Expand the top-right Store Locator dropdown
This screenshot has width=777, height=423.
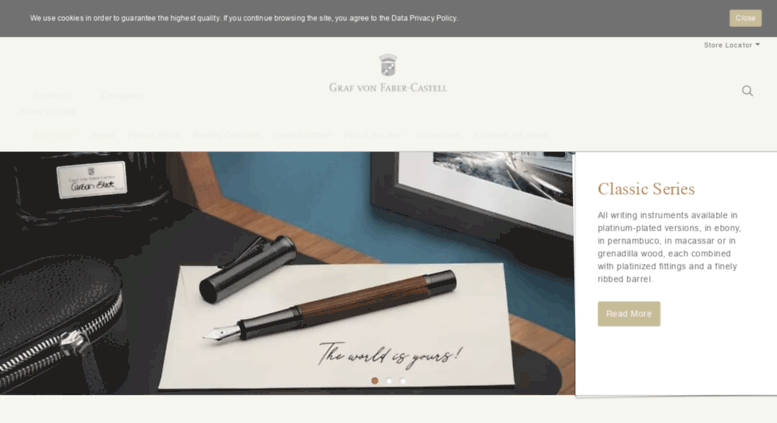732,45
